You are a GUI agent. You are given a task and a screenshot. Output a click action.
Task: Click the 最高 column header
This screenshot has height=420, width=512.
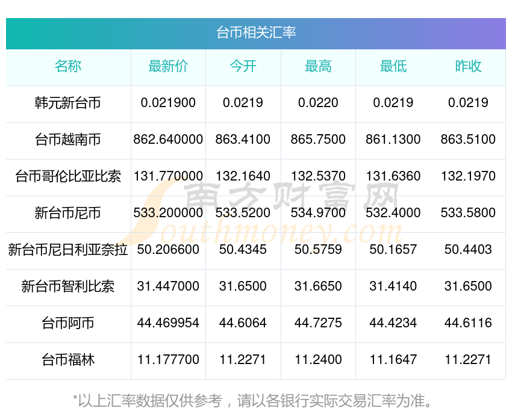pyautogui.click(x=318, y=67)
